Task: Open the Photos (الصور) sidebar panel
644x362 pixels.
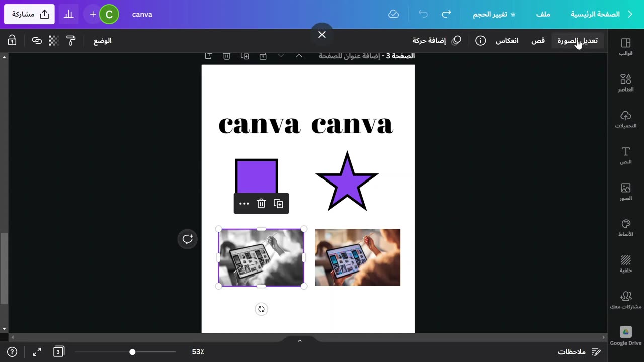Action: coord(625,192)
